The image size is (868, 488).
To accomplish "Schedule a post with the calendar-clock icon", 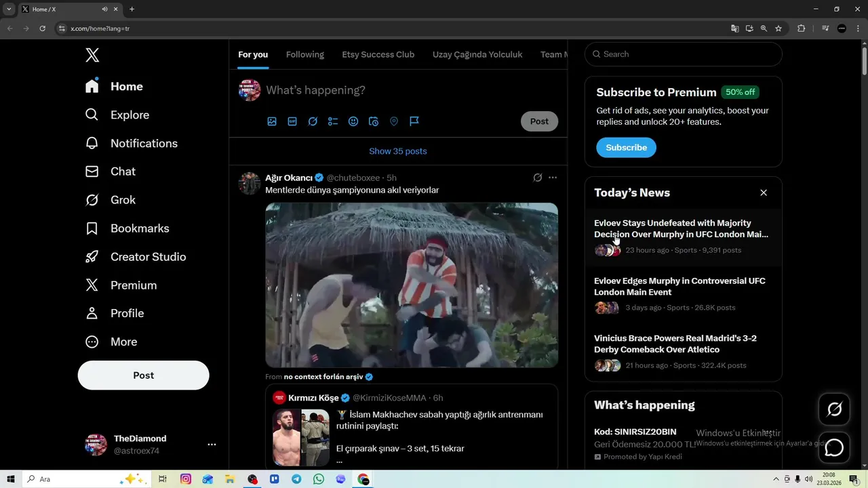I will point(374,121).
